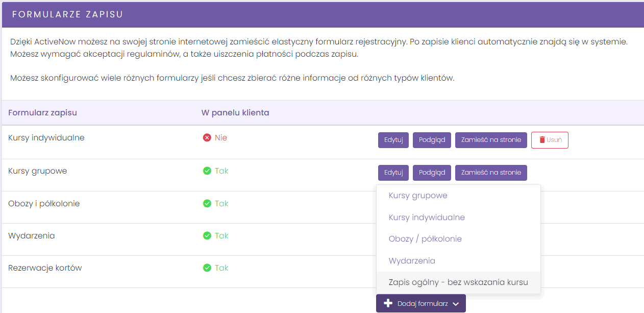Open Podgląd for Kursy indywidualne
Screen dimensions: 644x313
432,140
